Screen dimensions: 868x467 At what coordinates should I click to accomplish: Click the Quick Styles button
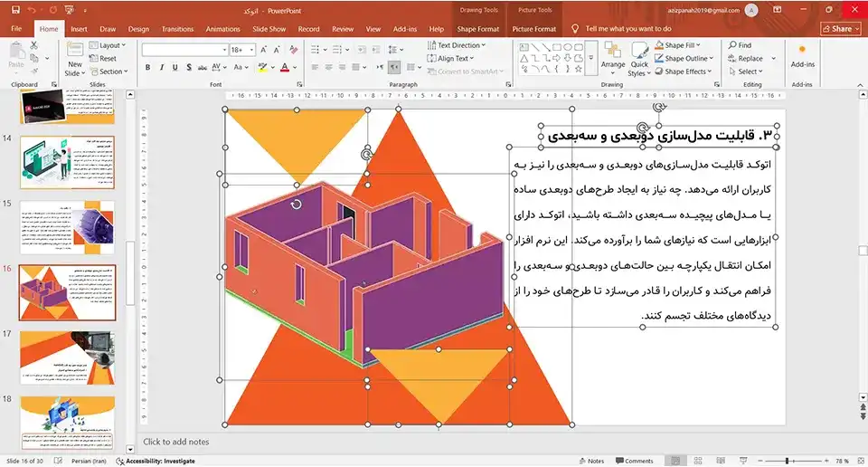click(x=639, y=59)
